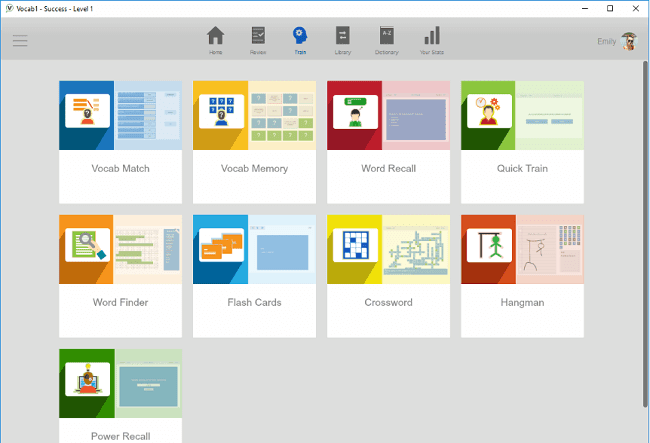
Task: Click the Word Recall label
Action: pos(388,169)
